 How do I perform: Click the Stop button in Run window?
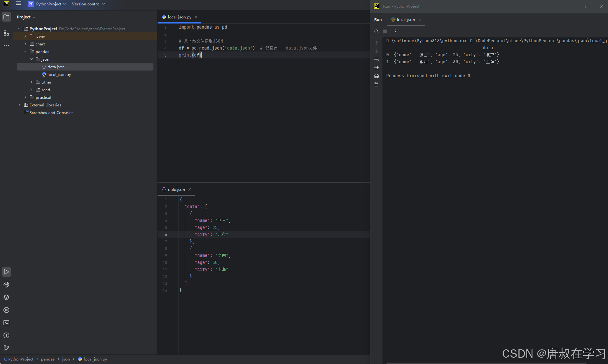tap(385, 31)
